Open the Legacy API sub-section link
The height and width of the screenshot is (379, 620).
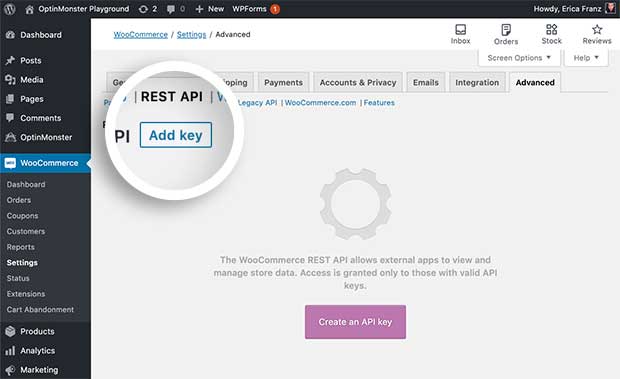257,103
